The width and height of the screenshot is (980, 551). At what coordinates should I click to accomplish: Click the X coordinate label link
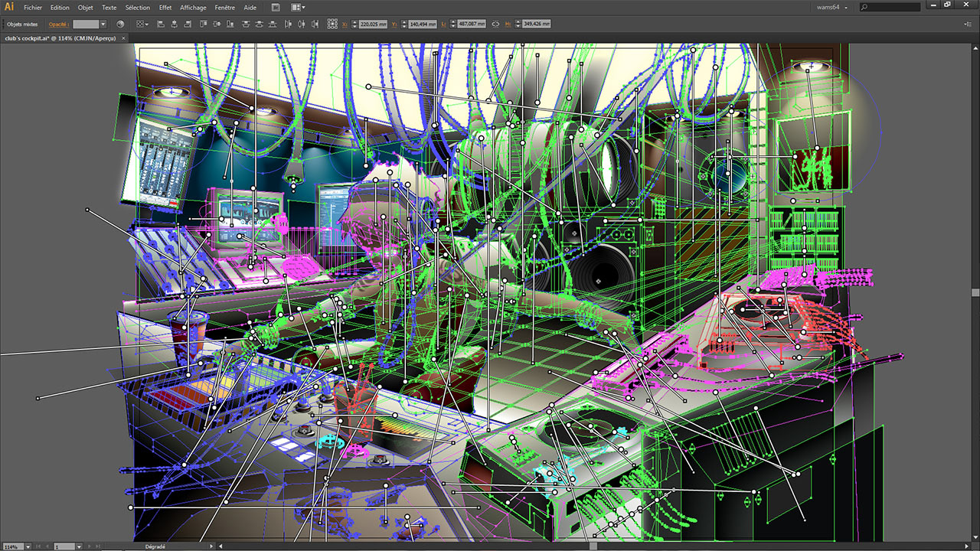pos(345,24)
